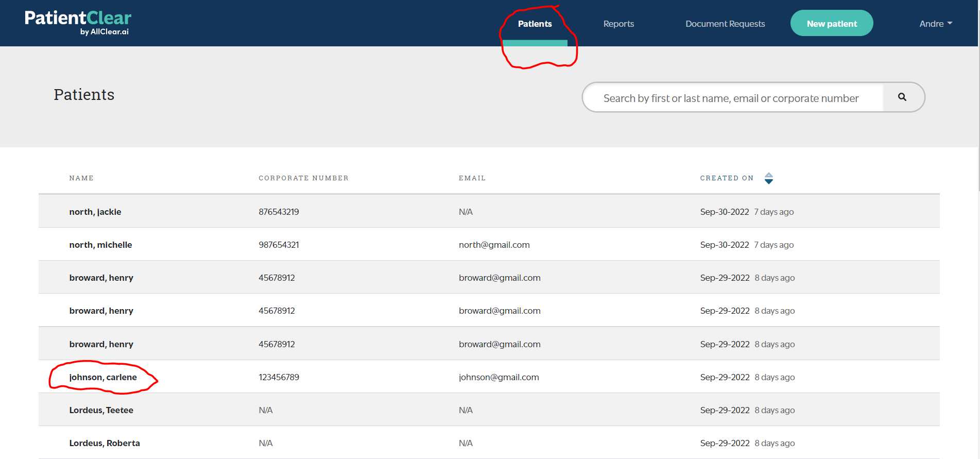
Task: Click the Name column header
Action: click(81, 178)
